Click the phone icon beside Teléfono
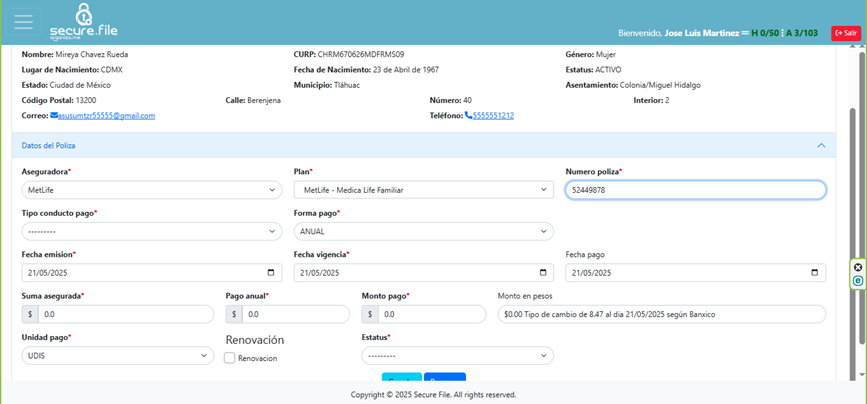Viewport: 867px width, 404px height. point(468,116)
